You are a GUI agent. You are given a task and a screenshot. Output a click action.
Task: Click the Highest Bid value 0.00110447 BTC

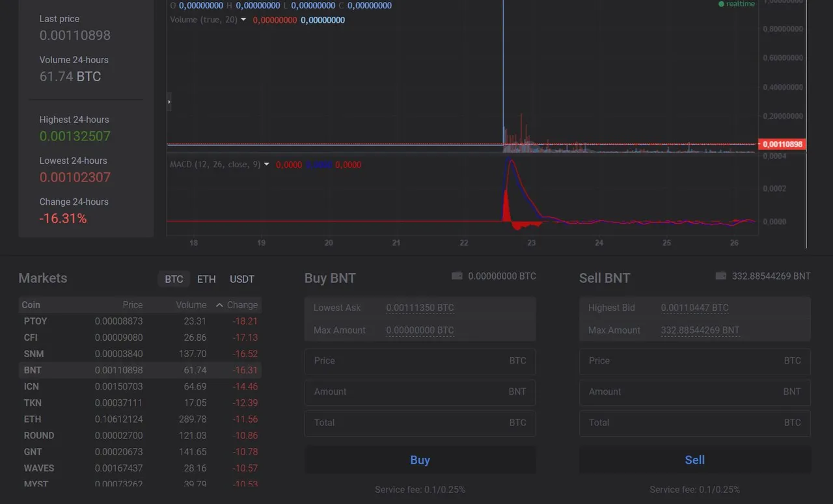click(695, 308)
